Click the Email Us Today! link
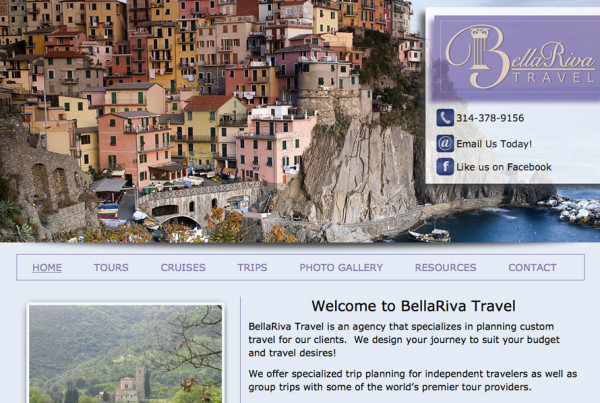This screenshot has width=600, height=403. coord(494,144)
